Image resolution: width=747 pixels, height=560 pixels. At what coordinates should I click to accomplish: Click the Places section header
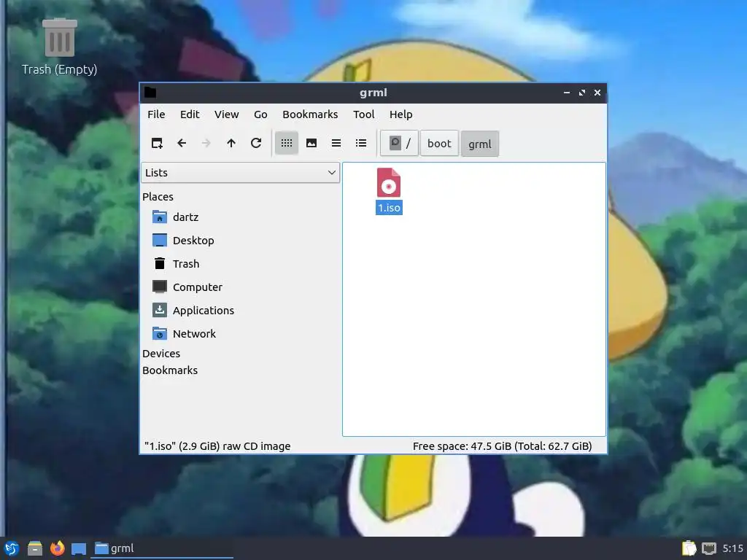pyautogui.click(x=158, y=197)
